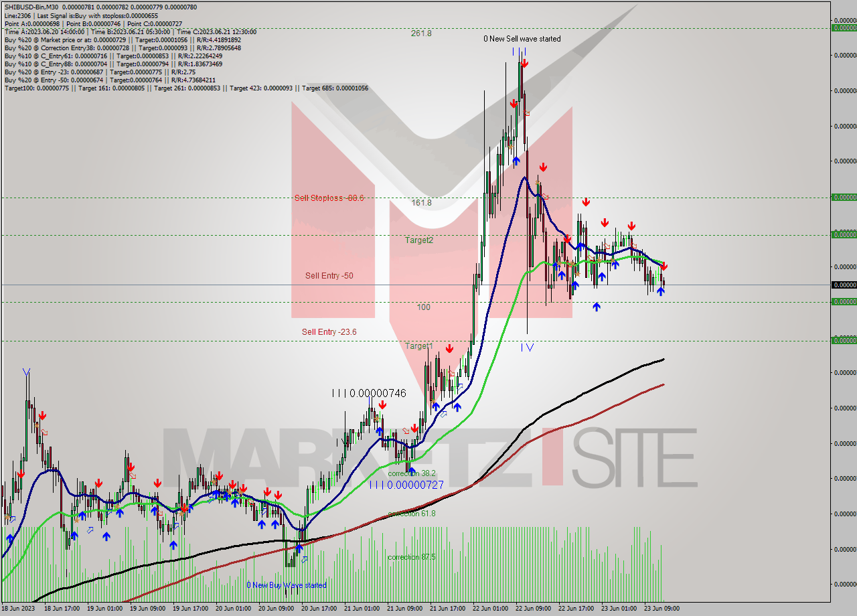Image resolution: width=857 pixels, height=616 pixels.
Task: Click the 'I I I 0.00000727' wave label
Action: (406, 485)
